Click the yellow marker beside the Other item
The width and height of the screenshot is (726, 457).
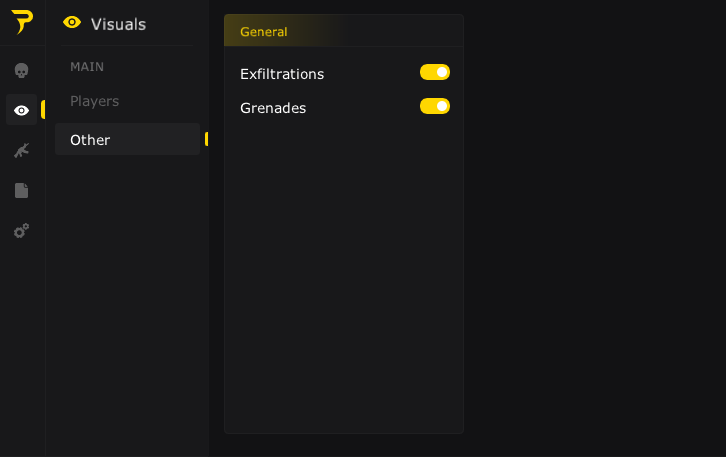tap(206, 139)
